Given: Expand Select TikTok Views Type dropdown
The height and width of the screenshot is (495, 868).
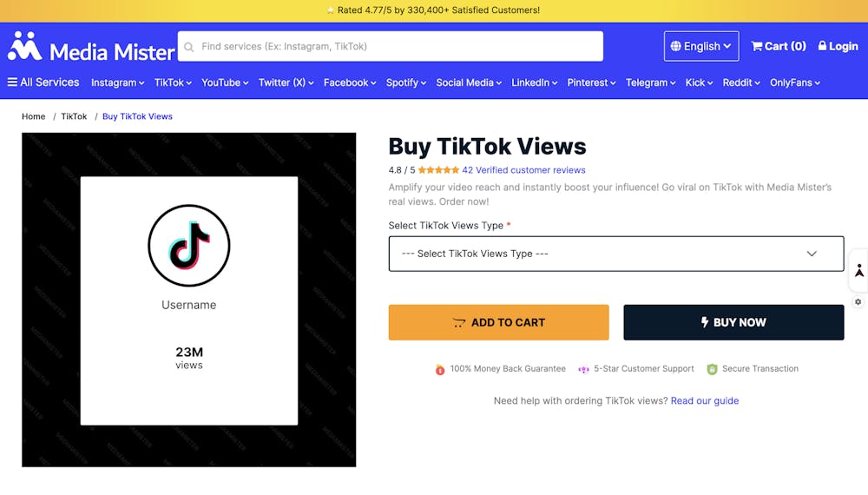Looking at the screenshot, I should pyautogui.click(x=616, y=254).
